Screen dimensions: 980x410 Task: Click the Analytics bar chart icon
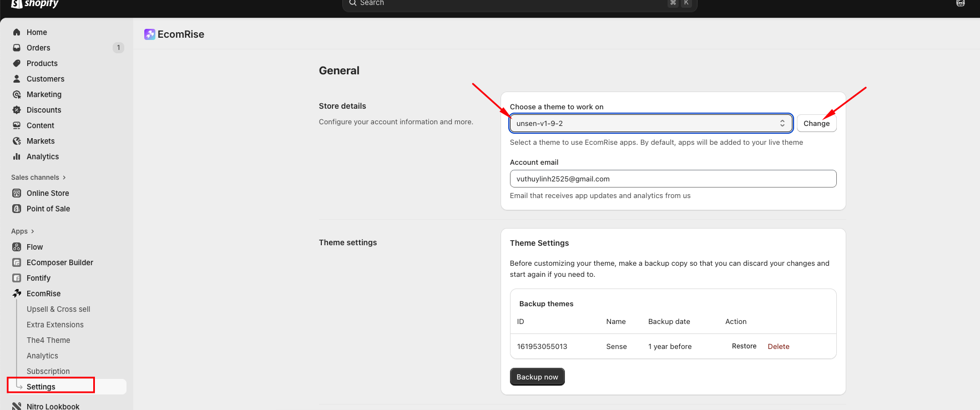(17, 156)
